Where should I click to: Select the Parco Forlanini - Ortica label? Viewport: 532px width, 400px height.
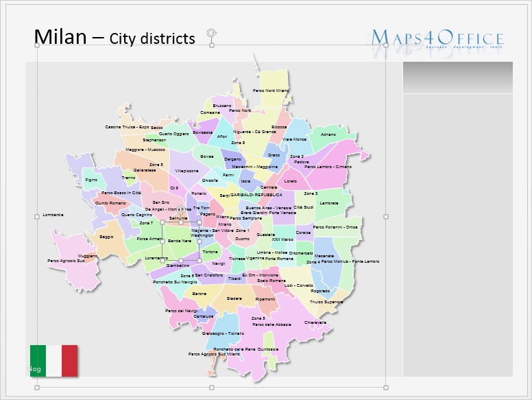click(335, 227)
